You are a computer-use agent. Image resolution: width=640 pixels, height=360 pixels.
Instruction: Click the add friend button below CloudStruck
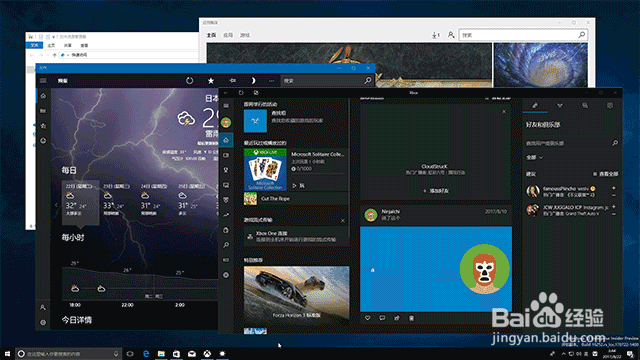(436, 191)
